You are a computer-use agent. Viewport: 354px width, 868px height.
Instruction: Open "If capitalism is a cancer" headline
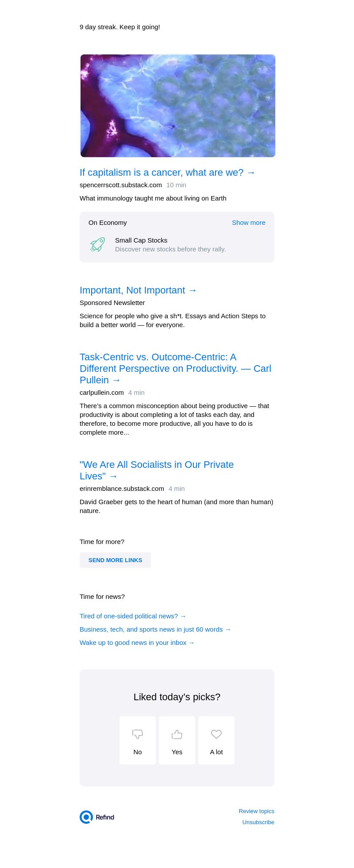click(x=167, y=173)
